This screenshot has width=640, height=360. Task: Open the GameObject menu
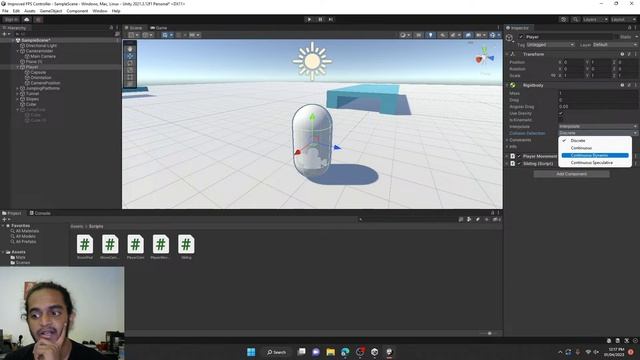pyautogui.click(x=51, y=11)
